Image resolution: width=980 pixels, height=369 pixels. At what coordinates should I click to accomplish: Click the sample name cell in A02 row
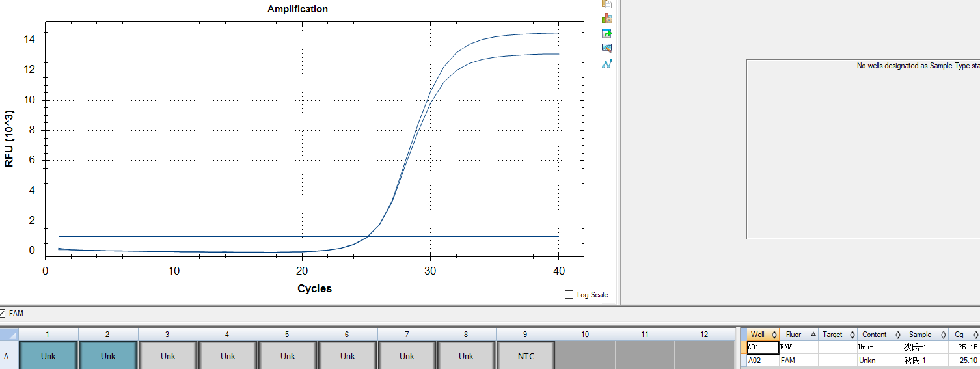(925, 360)
